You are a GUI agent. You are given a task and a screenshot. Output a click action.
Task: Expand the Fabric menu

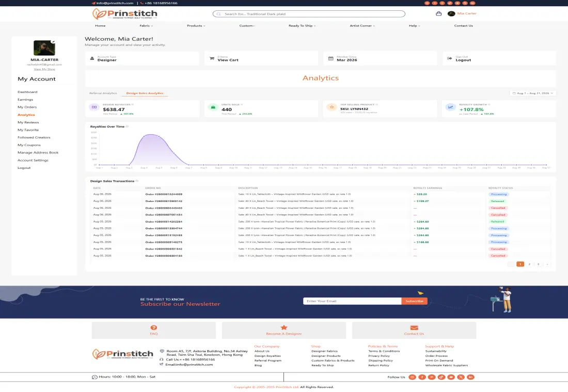coord(146,26)
